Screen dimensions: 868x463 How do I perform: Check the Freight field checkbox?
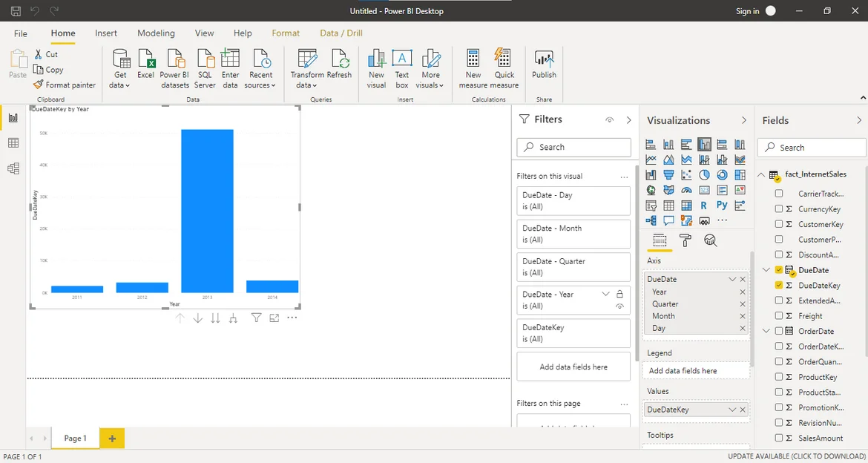click(778, 316)
